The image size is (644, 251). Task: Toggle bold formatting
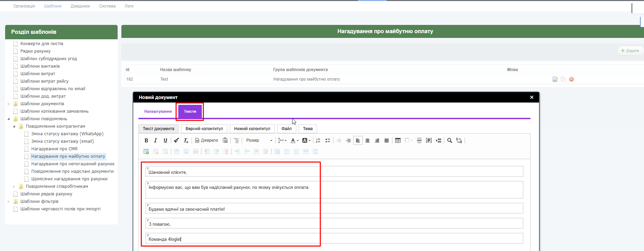(146, 140)
